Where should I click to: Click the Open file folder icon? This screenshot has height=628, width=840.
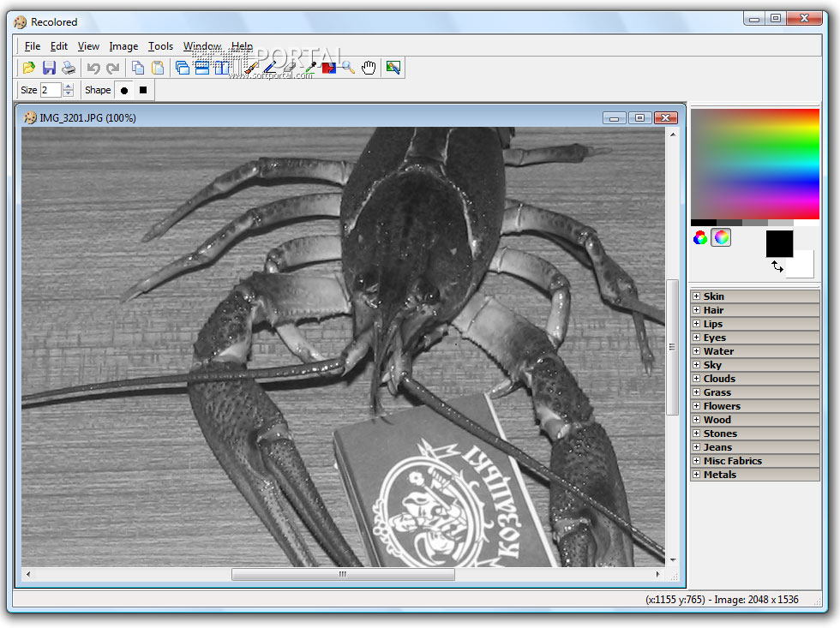coord(29,68)
